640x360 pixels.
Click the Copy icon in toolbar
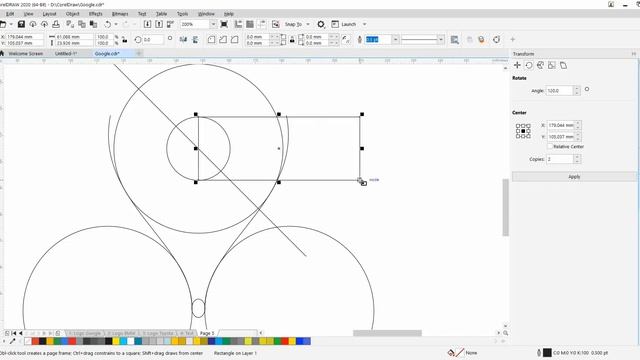(82, 24)
